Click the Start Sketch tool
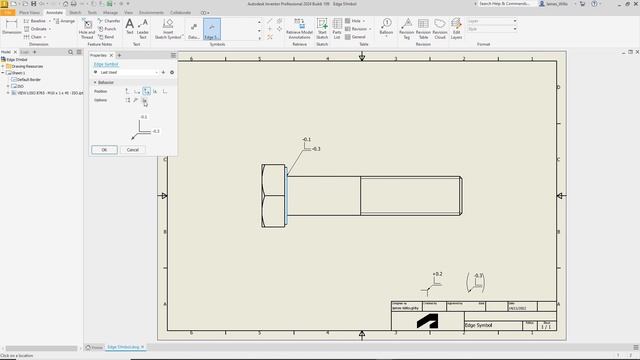Image resolution: width=640 pixels, height=360 pixels. pyautogui.click(x=322, y=29)
